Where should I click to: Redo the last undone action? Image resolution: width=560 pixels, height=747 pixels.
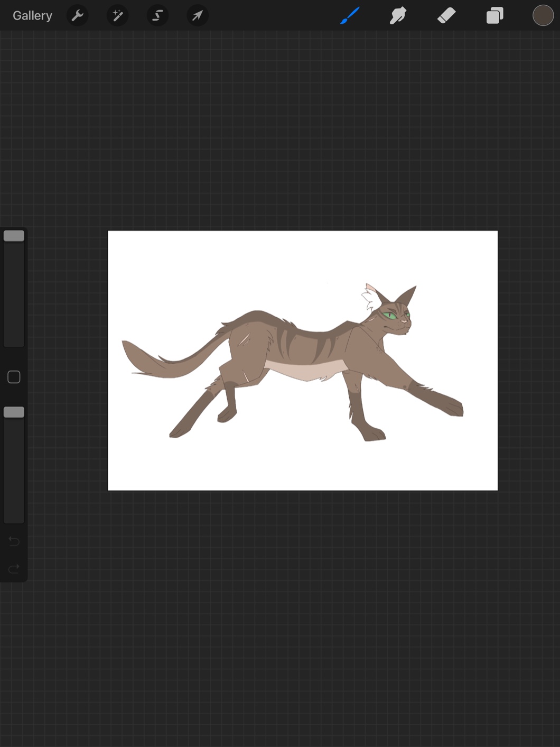pyautogui.click(x=14, y=568)
